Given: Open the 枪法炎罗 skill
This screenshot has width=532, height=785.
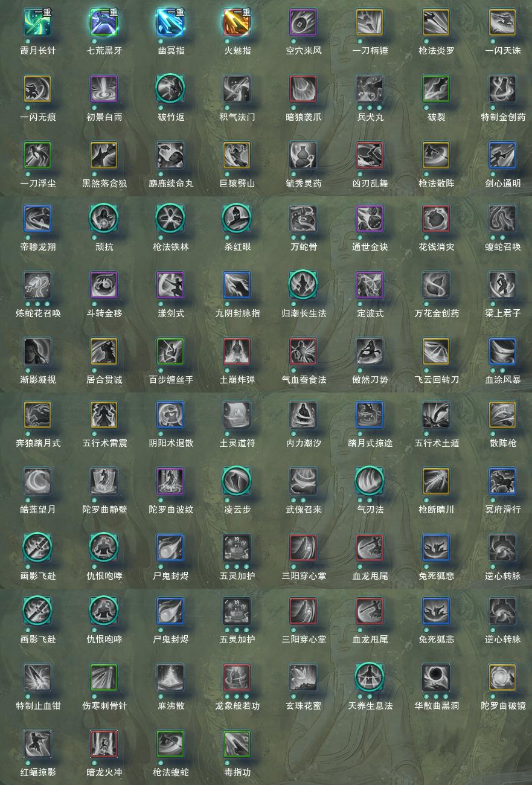Looking at the screenshot, I should tap(436, 23).
